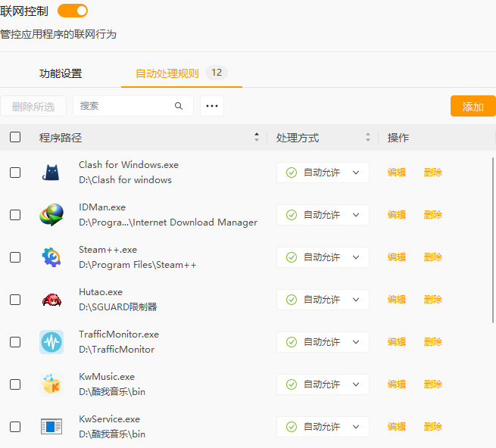Open 自动允许 dropdown for IDMan.exe

pos(323,215)
